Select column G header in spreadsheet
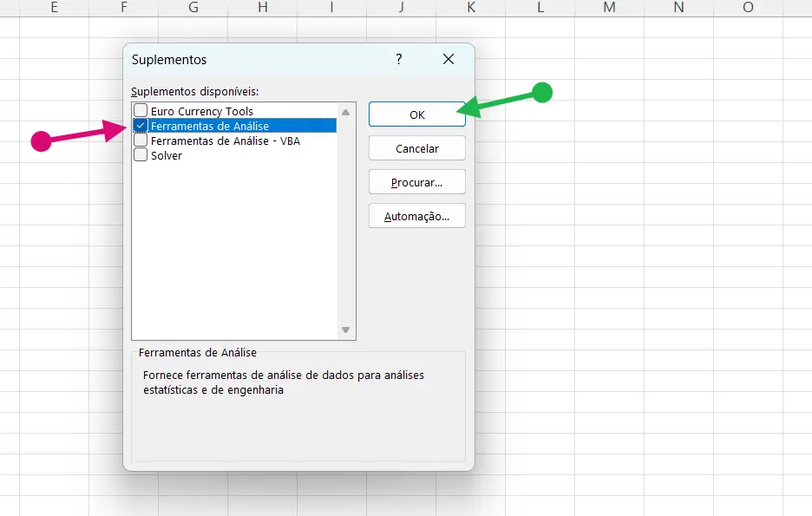 (193, 8)
